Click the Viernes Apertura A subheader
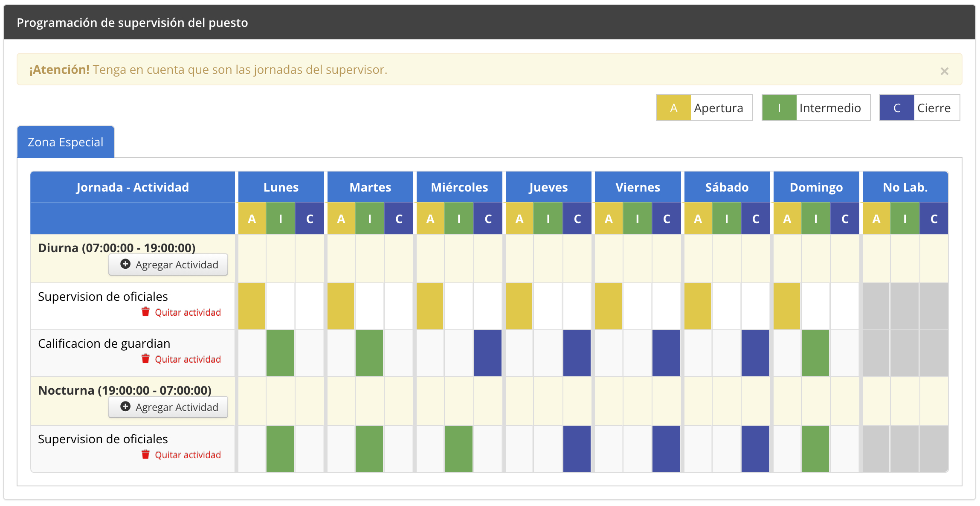Viewport: 980px width, 506px height. [x=609, y=219]
